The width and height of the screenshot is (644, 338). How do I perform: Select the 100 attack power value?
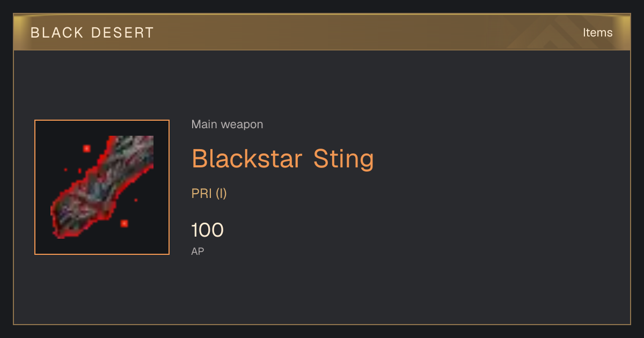(x=207, y=230)
